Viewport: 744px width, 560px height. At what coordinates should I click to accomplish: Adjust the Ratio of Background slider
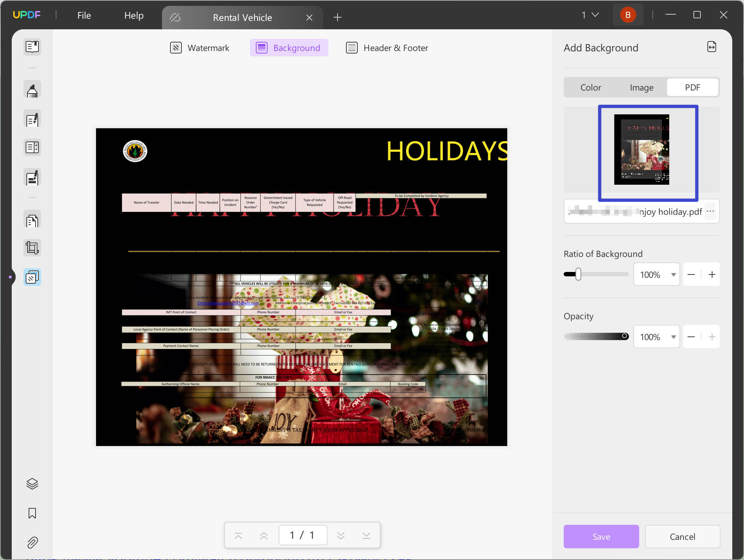578,274
